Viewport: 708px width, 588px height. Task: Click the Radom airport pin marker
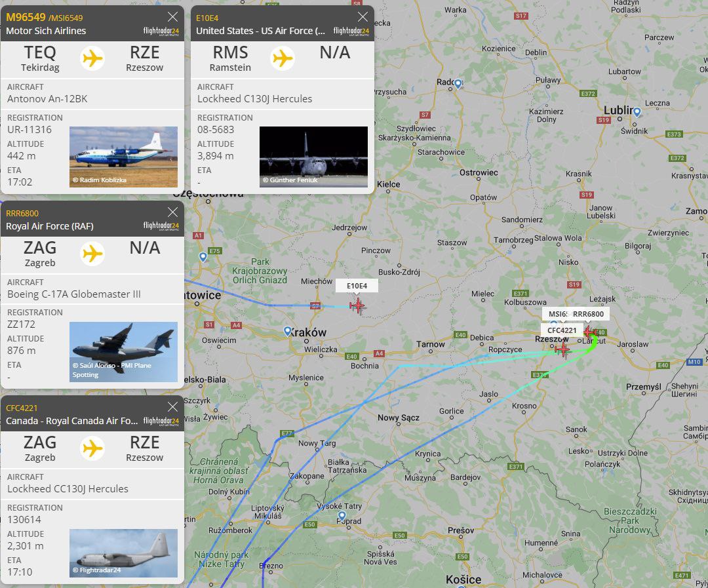coord(458,83)
